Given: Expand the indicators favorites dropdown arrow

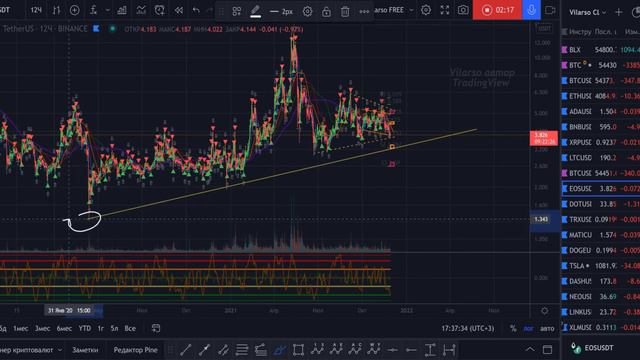Looking at the screenshot, I should coord(107,10).
